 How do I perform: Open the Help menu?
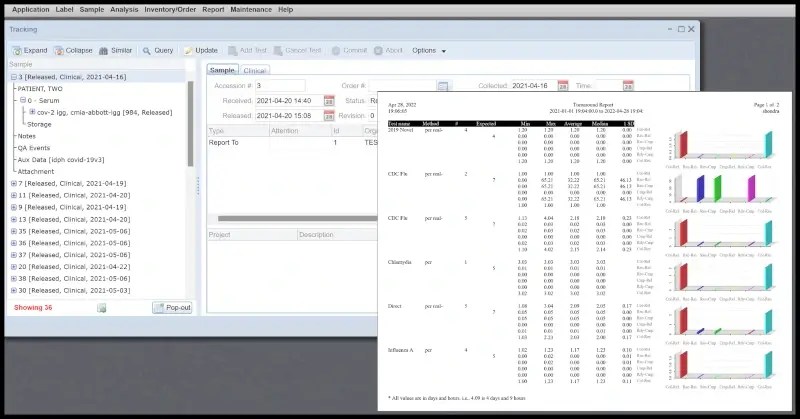point(286,9)
